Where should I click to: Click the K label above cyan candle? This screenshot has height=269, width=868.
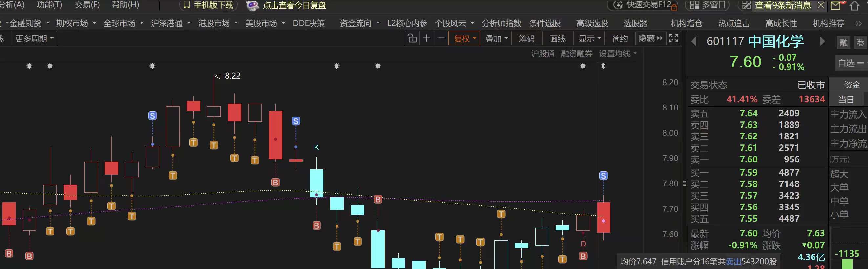coord(316,147)
